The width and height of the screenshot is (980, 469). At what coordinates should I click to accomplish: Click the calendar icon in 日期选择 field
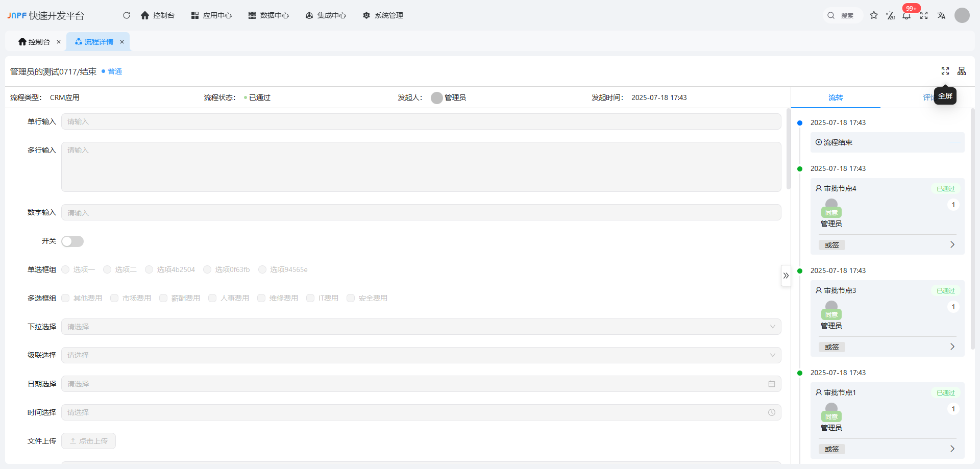(772, 384)
